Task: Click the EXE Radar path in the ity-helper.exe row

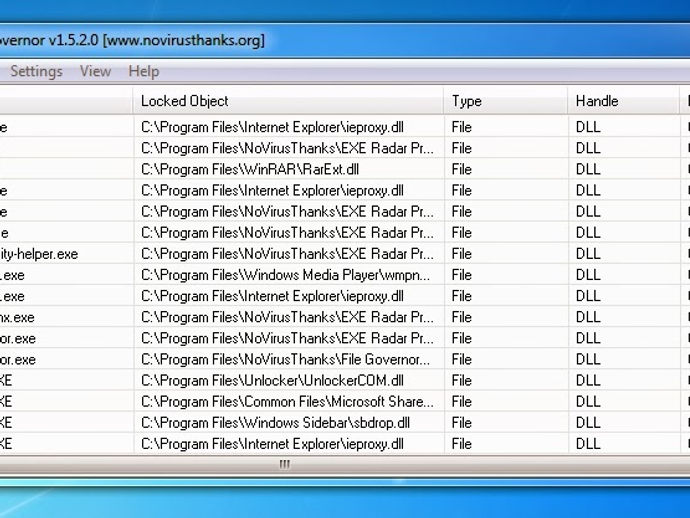Action: click(x=287, y=254)
